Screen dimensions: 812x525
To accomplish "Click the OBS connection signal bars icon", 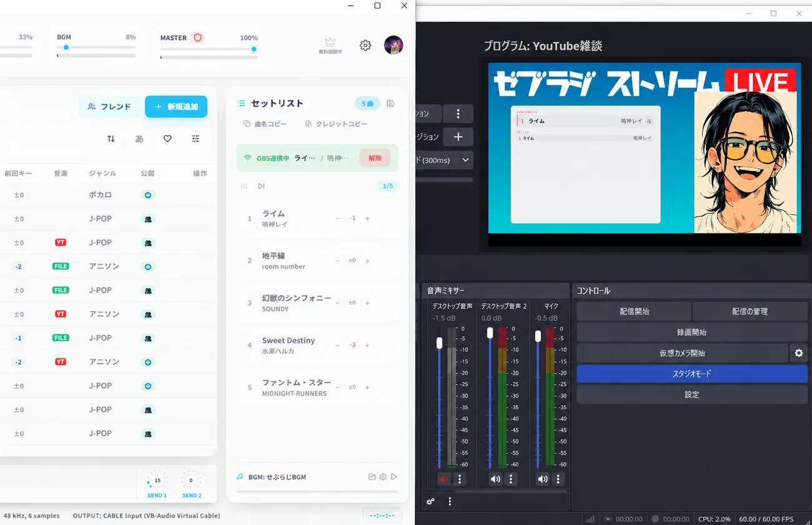I will point(590,519).
